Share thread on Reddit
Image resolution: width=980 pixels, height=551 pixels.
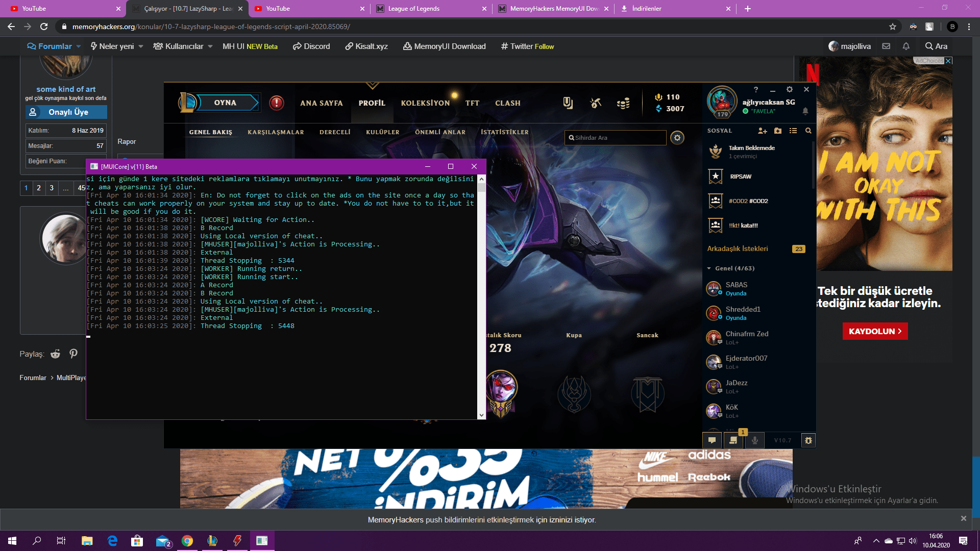coord(56,354)
